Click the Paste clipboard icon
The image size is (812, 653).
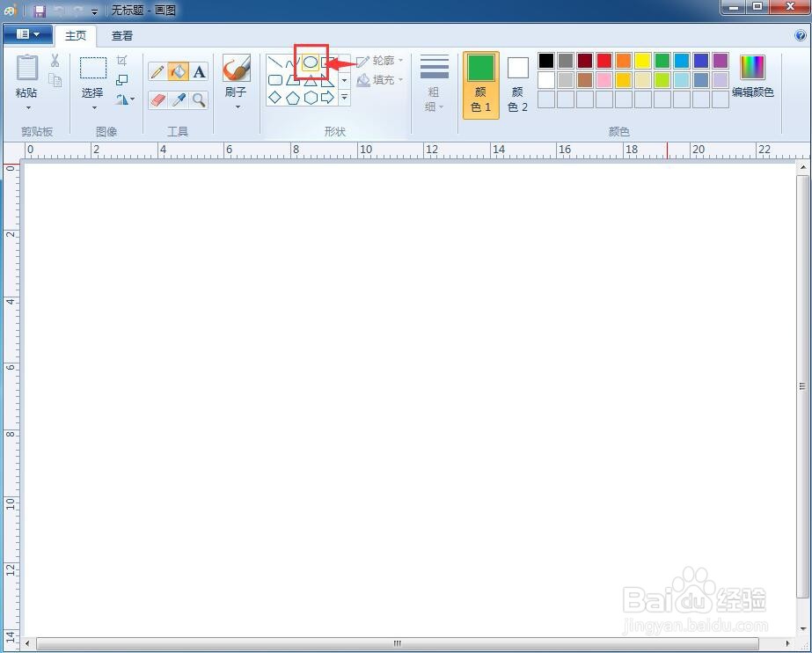coord(26,69)
